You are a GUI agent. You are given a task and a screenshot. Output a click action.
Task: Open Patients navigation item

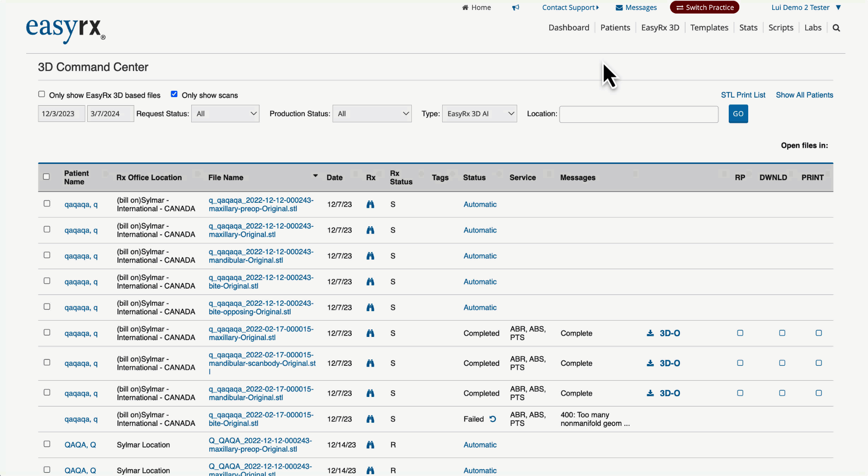click(x=615, y=28)
